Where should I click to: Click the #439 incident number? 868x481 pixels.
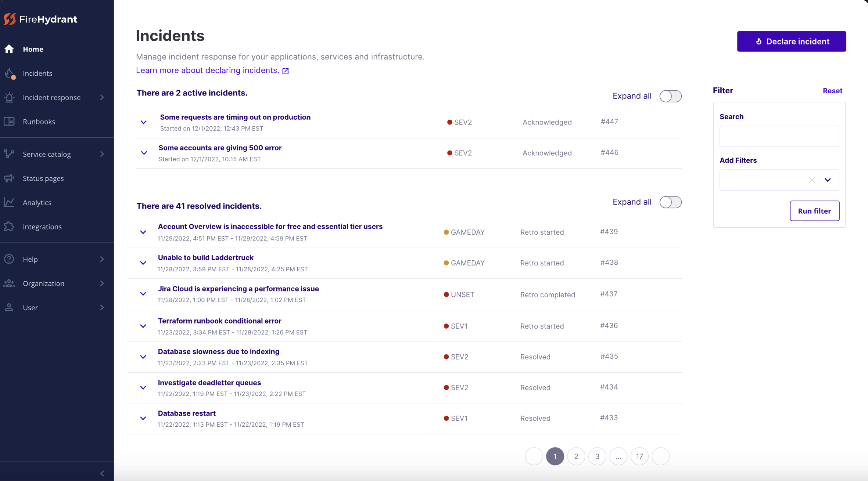pyautogui.click(x=609, y=232)
